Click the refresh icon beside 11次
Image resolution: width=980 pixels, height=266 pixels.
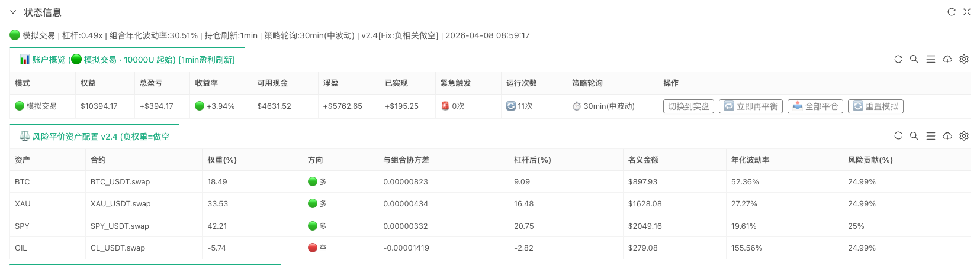coord(511,106)
